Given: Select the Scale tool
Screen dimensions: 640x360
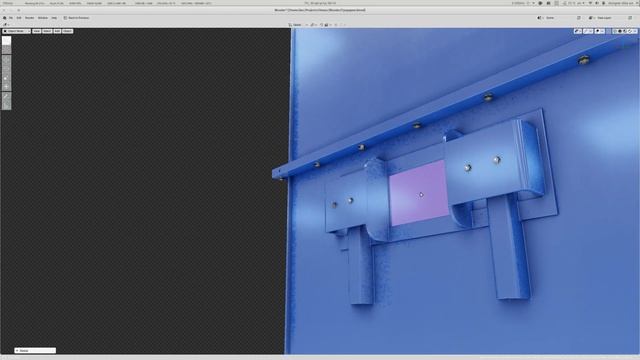Looking at the screenshot, I should [x=6, y=78].
